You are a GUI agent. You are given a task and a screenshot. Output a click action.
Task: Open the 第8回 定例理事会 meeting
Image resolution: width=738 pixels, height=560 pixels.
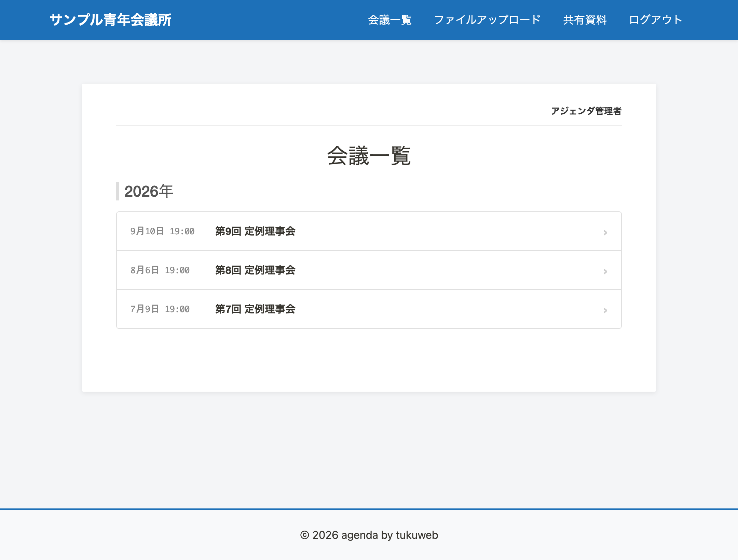[369, 270]
